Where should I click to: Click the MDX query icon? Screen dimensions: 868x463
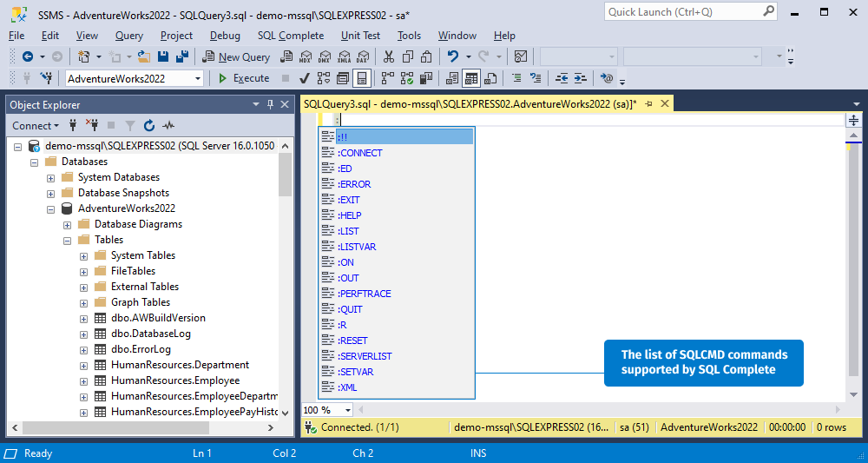point(305,56)
